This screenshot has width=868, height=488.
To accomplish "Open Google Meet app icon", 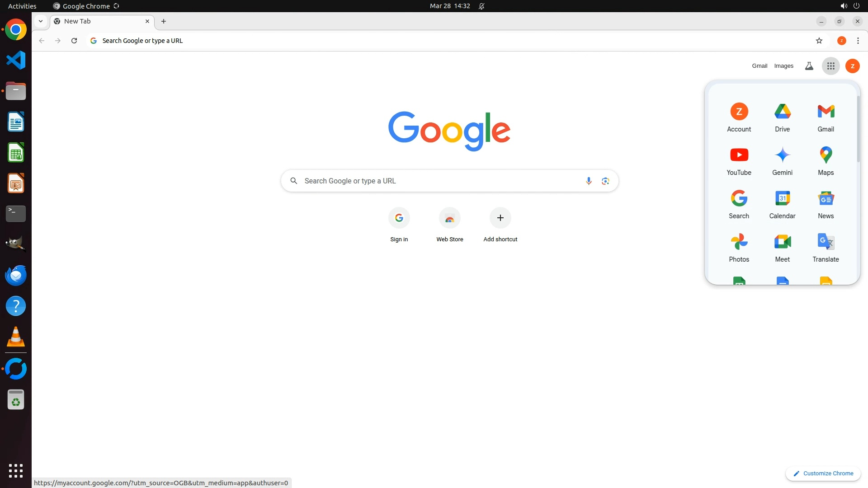I will pos(782,247).
